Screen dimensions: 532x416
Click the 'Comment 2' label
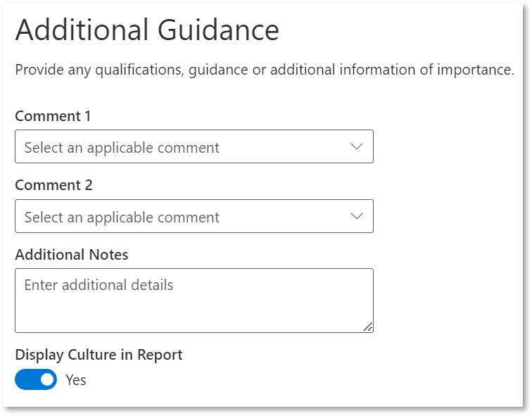(53, 185)
